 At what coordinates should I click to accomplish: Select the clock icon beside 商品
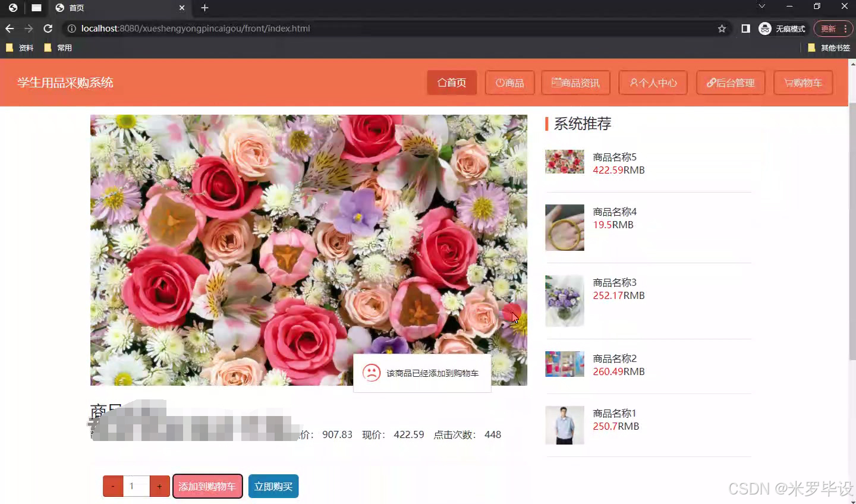click(x=499, y=83)
